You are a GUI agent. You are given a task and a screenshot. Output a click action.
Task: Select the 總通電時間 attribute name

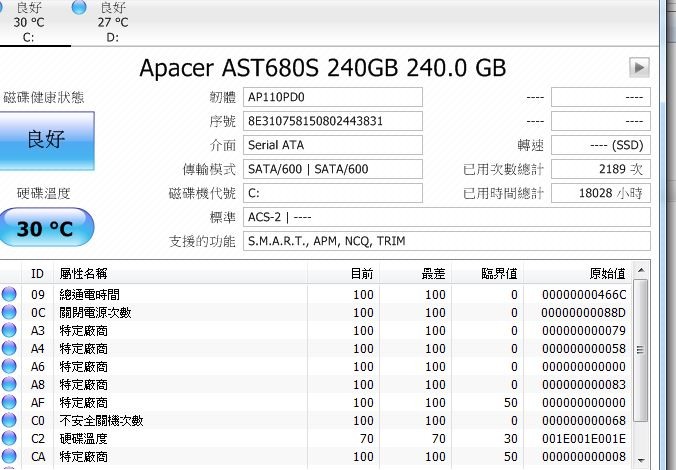pyautogui.click(x=89, y=295)
